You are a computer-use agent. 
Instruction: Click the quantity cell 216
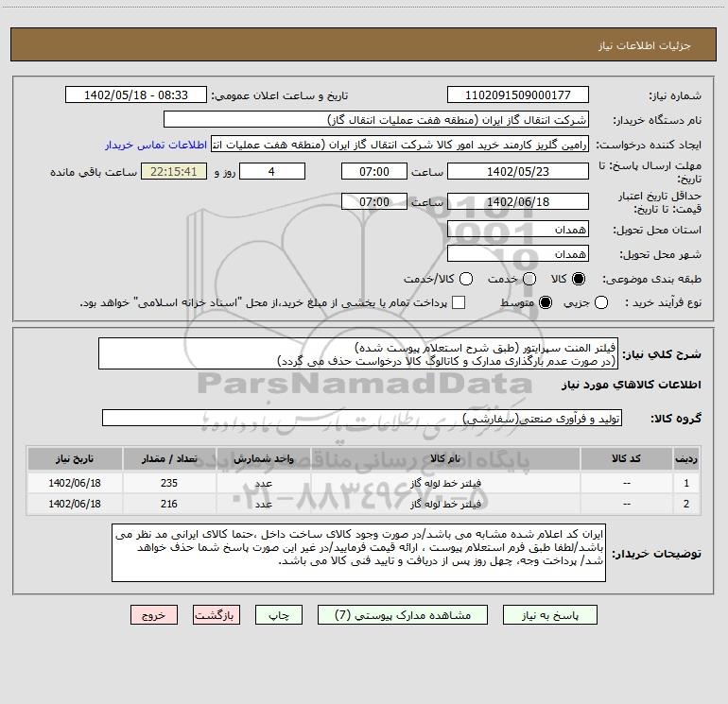click(169, 504)
